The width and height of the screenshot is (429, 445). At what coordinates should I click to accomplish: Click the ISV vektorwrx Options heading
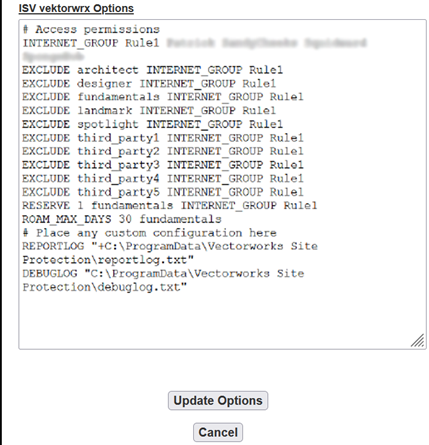click(76, 8)
